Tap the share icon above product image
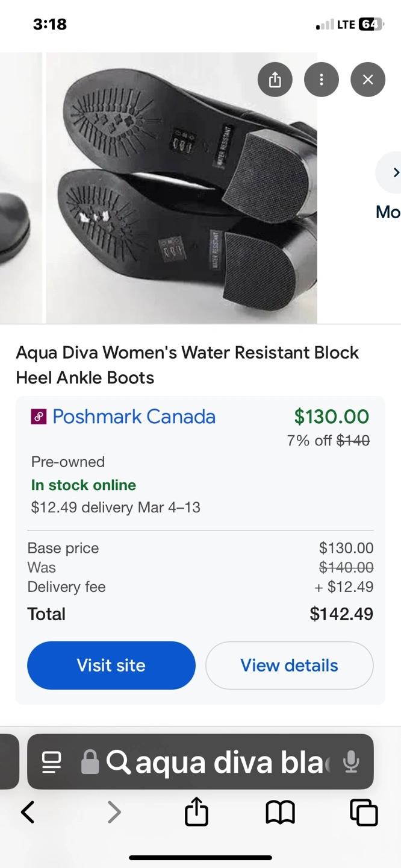The height and width of the screenshot is (868, 401). pos(275,80)
